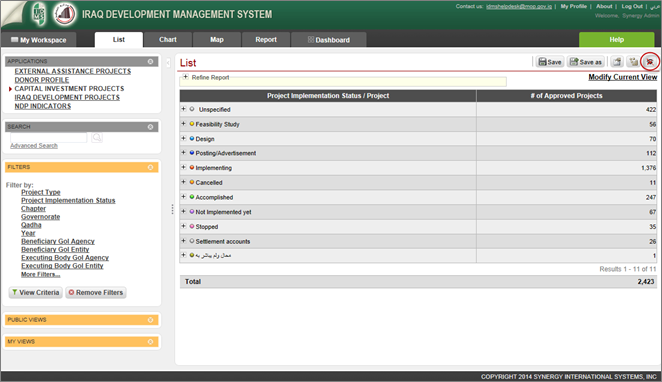
Task: Click the purple Not Implemented yet dot
Action: [192, 211]
